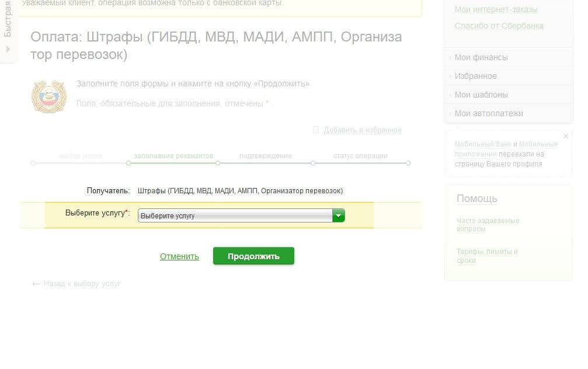Viewport: 588px width, 369px height.
Task: Click the 'подтверждение' step label
Action: pos(266,156)
